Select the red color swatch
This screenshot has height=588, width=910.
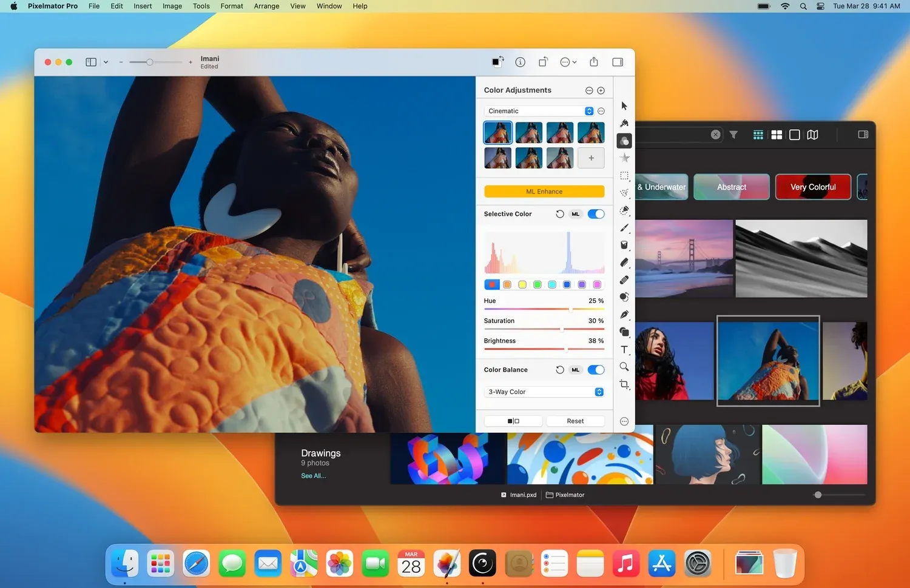tap(491, 284)
